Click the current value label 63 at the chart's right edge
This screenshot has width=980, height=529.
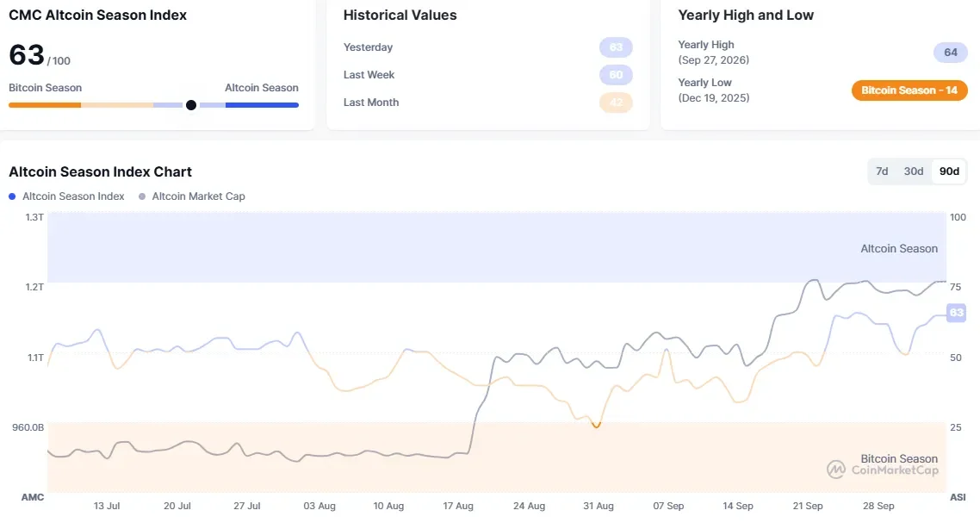[x=956, y=313]
